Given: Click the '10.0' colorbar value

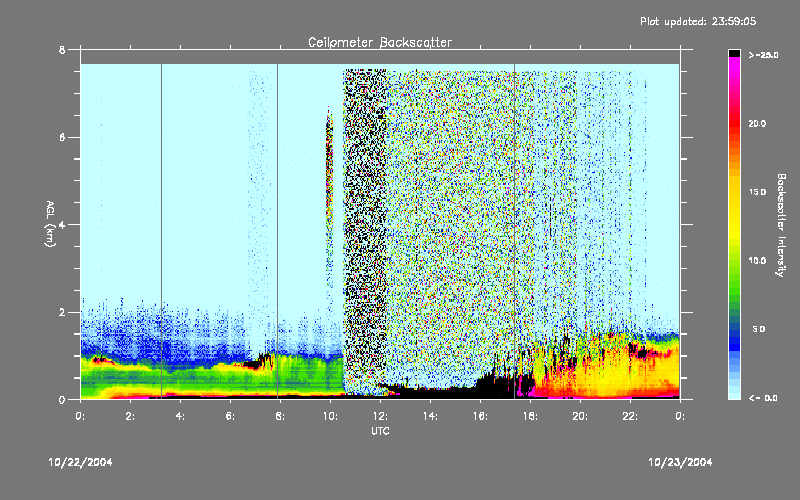Looking at the screenshot, I should click(757, 261).
